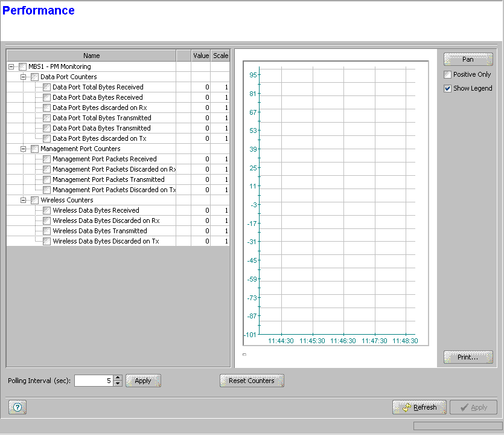Collapse Management Port Counters group
Screen dimensions: 504x435
point(24,149)
